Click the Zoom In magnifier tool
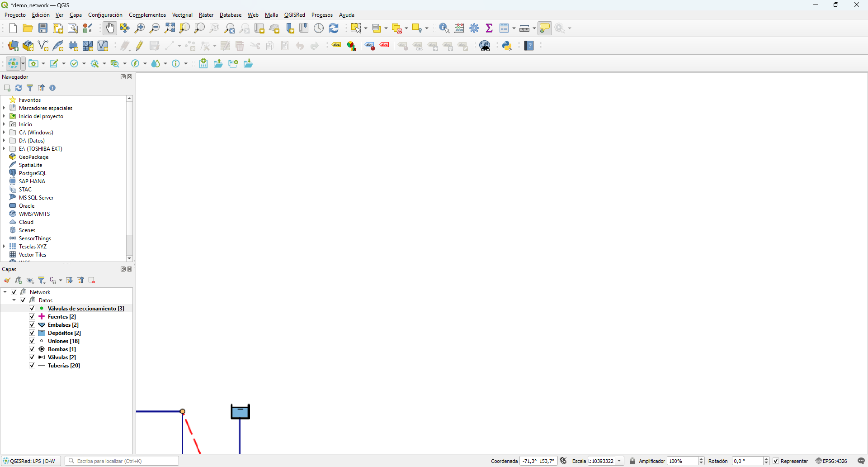The width and height of the screenshot is (868, 467). coord(140,28)
